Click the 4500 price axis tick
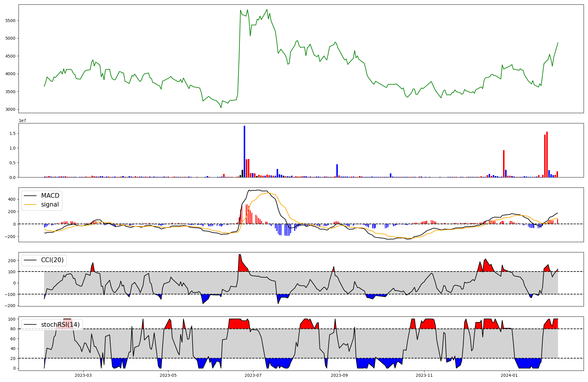The height and width of the screenshot is (382, 588). 11,56
